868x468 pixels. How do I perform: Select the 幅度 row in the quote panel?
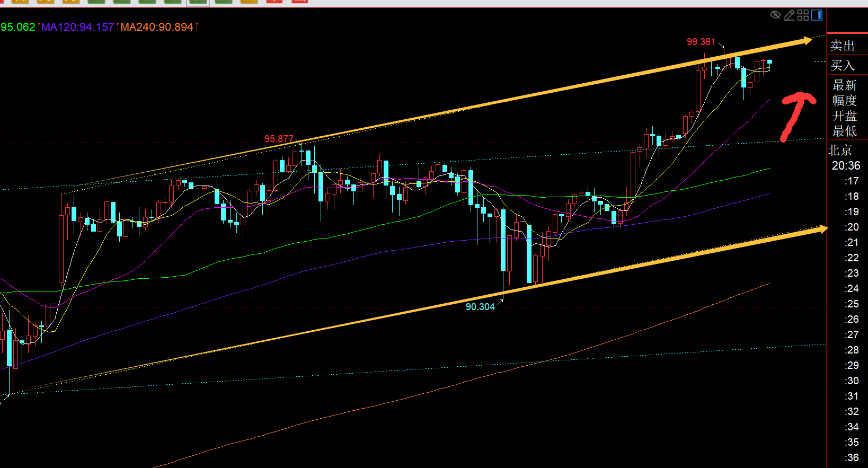click(844, 101)
